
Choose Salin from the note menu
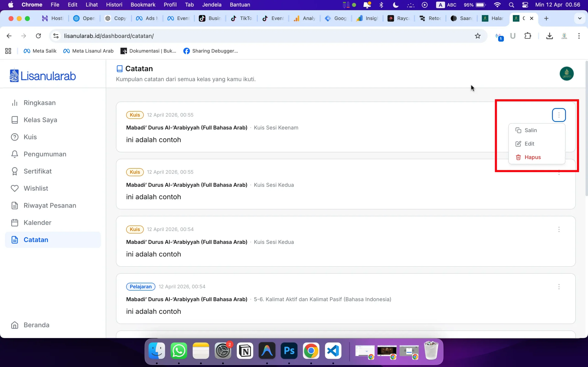click(530, 130)
